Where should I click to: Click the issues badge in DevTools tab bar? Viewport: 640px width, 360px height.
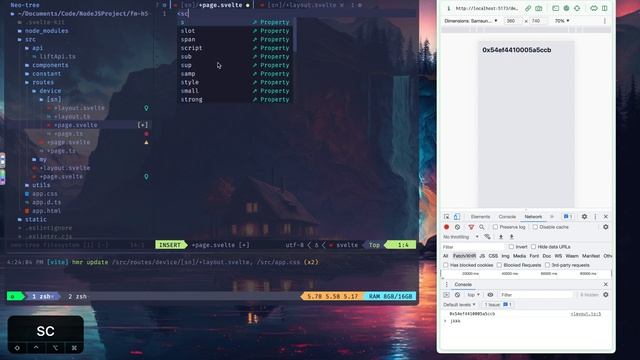pyautogui.click(x=568, y=217)
